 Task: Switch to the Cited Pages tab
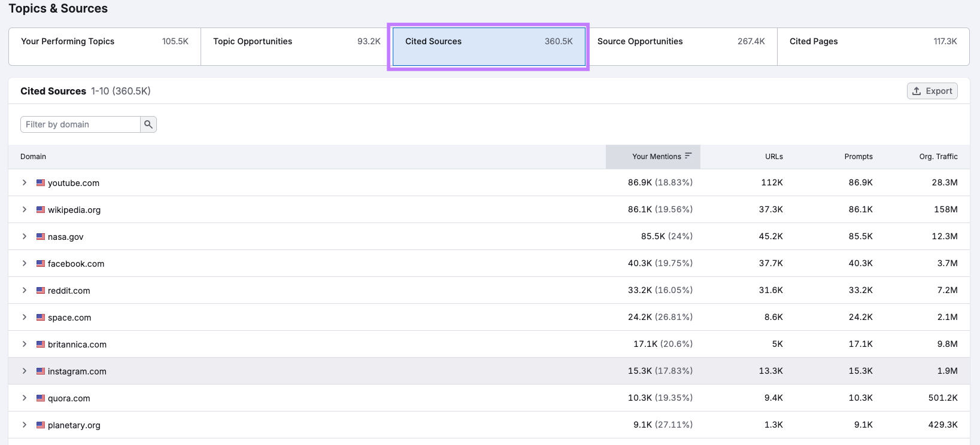click(x=873, y=47)
